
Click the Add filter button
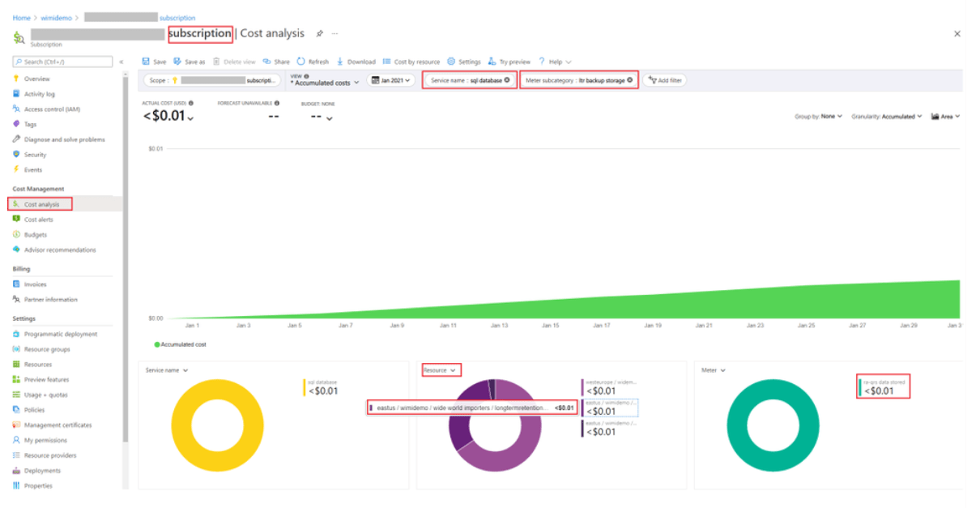pyautogui.click(x=663, y=80)
